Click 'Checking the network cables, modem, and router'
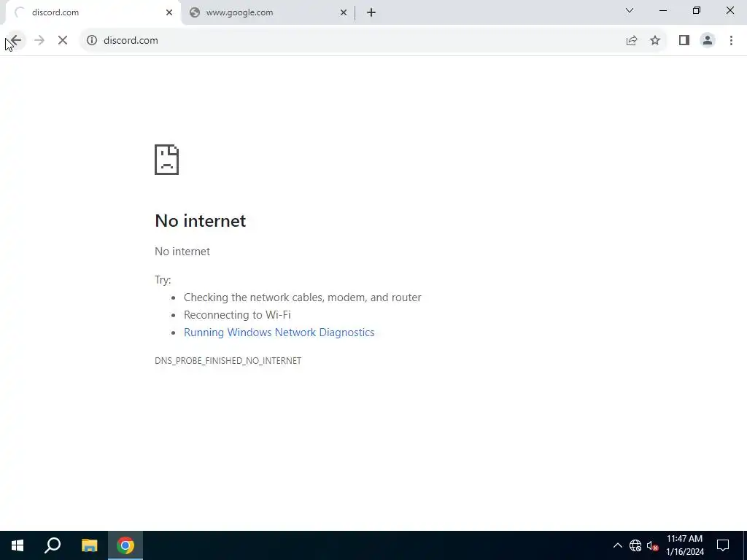The height and width of the screenshot is (560, 747). tap(303, 297)
